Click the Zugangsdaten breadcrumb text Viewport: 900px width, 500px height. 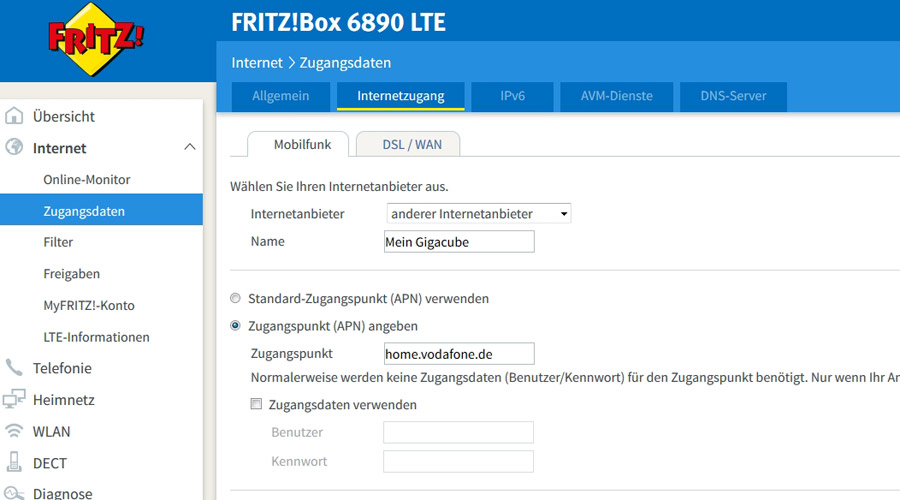(345, 63)
